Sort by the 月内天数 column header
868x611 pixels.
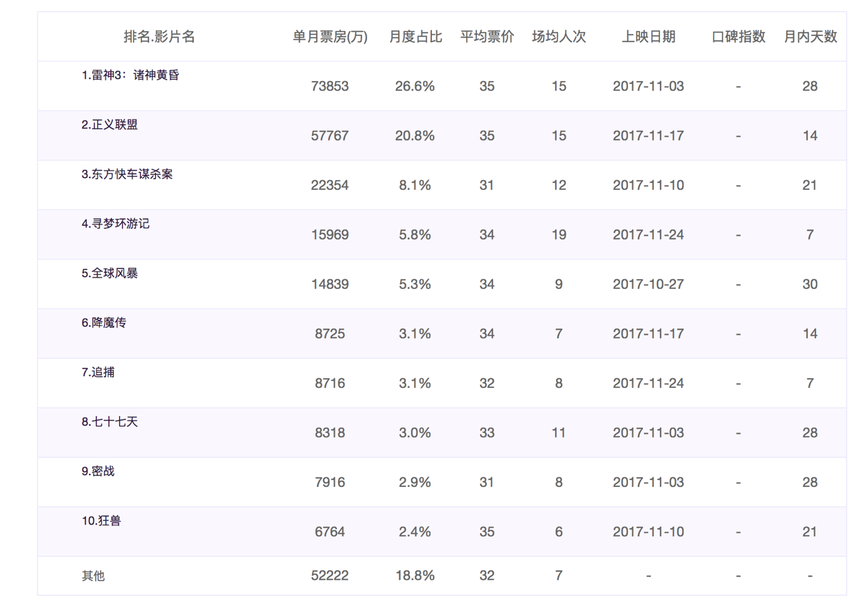pos(810,37)
